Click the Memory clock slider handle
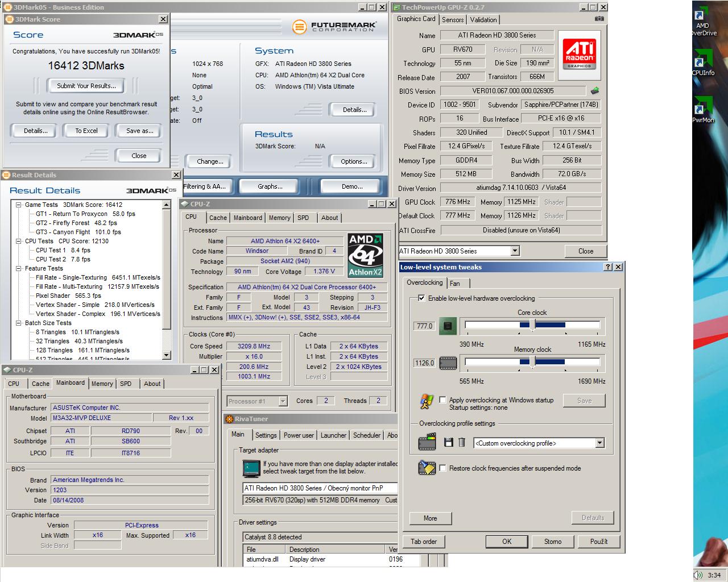Image resolution: width=728 pixels, height=582 pixels. tap(532, 361)
